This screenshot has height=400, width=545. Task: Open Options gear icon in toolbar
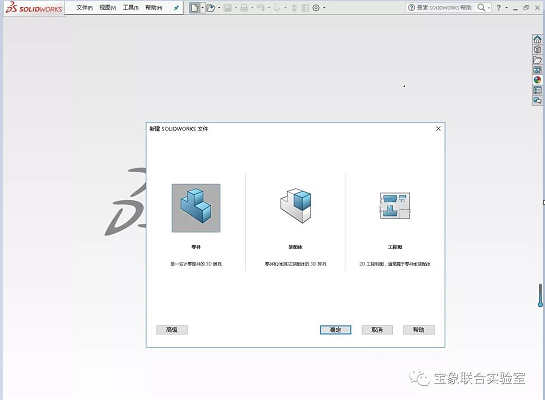point(316,8)
